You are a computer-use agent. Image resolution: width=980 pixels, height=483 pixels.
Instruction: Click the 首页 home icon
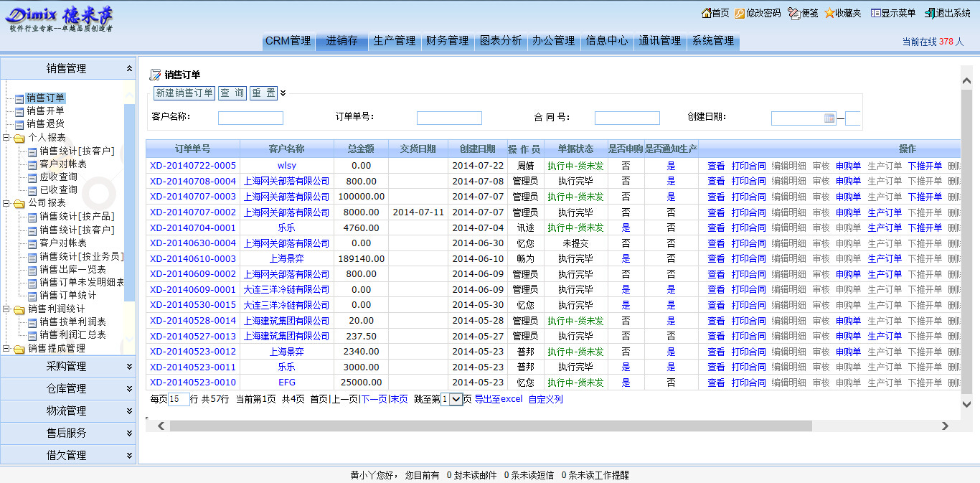(706, 13)
